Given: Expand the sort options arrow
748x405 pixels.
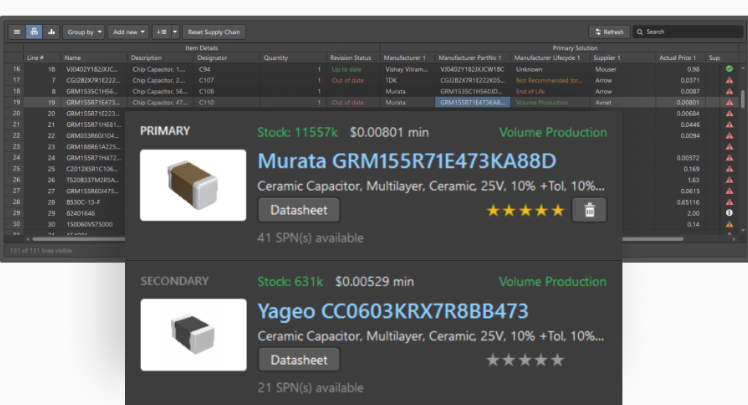Looking at the screenshot, I should coord(175,32).
